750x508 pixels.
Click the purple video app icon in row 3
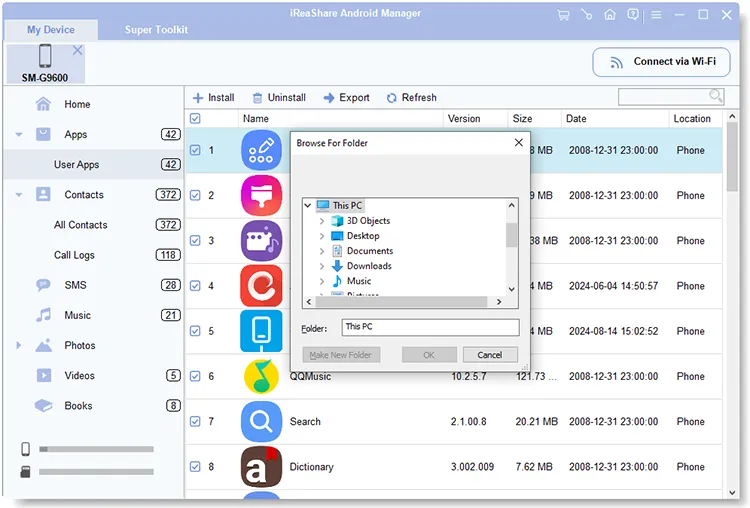click(261, 241)
